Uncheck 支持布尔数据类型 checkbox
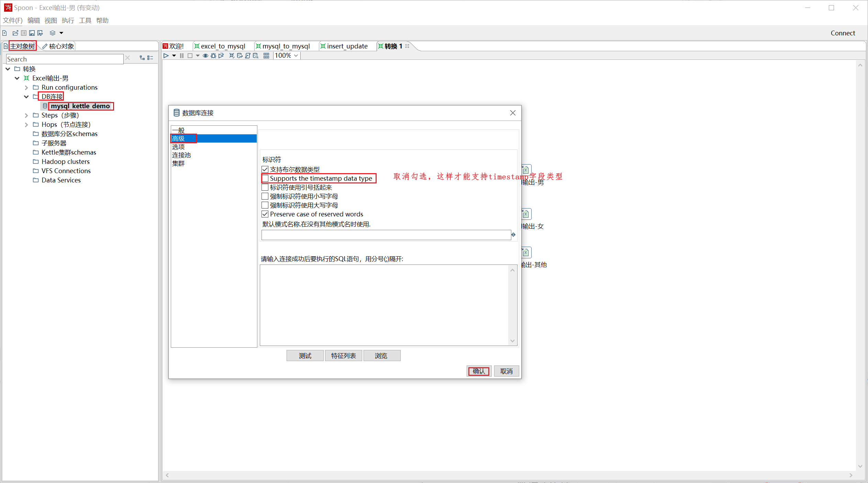This screenshot has height=483, width=868. 265,169
